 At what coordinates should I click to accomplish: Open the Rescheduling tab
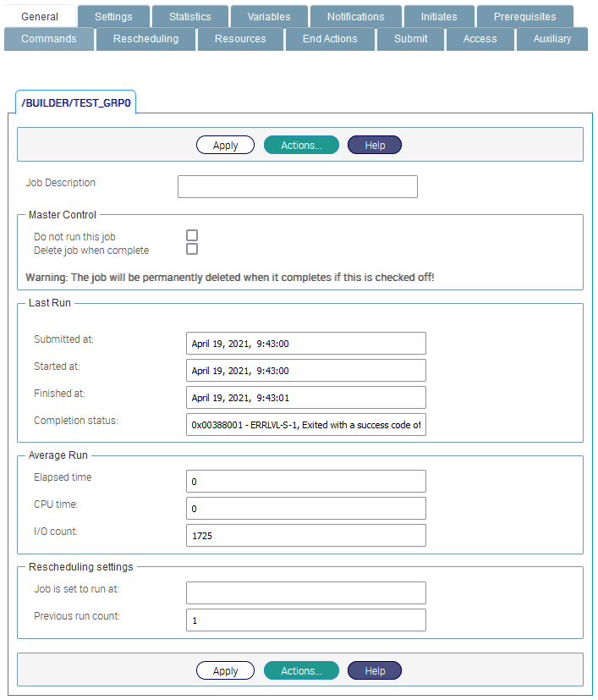(x=145, y=39)
